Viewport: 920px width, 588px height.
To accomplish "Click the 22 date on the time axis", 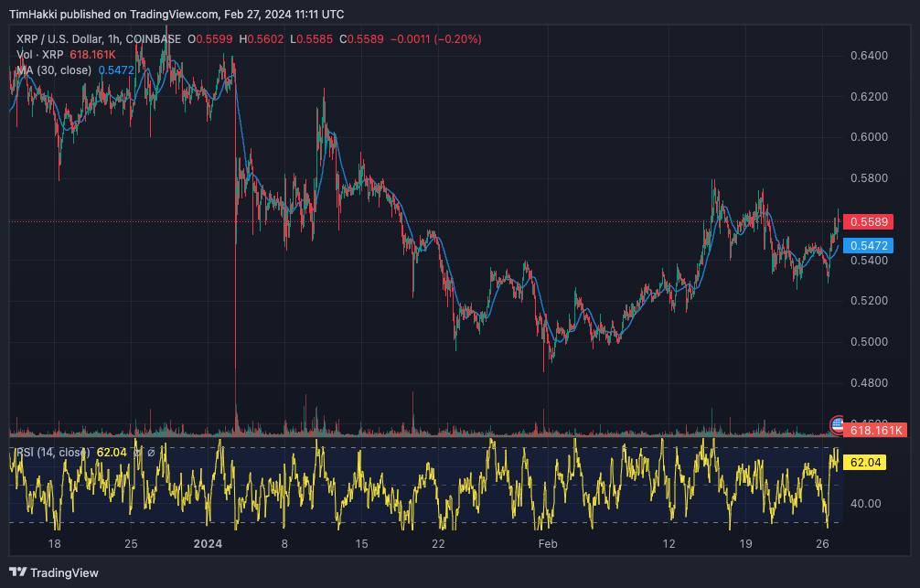I will coord(438,544).
